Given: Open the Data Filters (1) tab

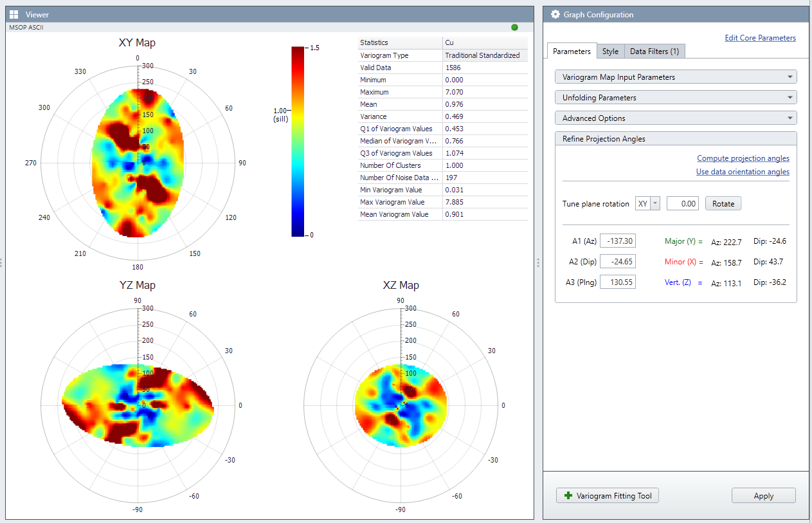Looking at the screenshot, I should [654, 51].
